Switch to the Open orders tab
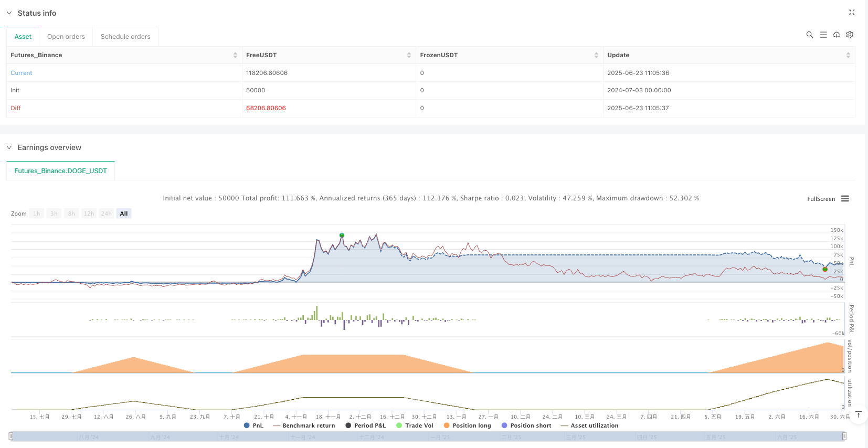This screenshot has height=448, width=868. tap(66, 37)
